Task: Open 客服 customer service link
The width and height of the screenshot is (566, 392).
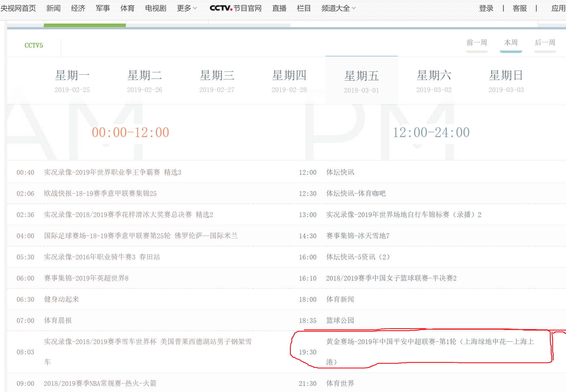Action: 520,8
